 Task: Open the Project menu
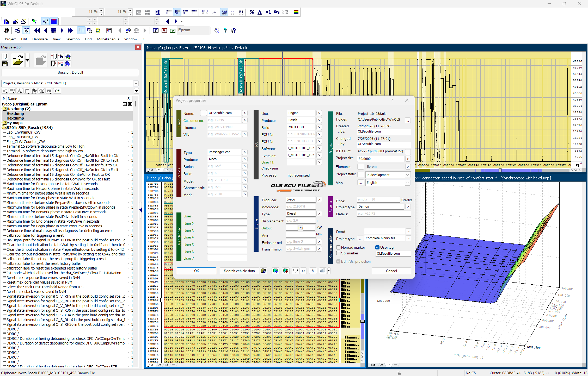(x=10, y=39)
